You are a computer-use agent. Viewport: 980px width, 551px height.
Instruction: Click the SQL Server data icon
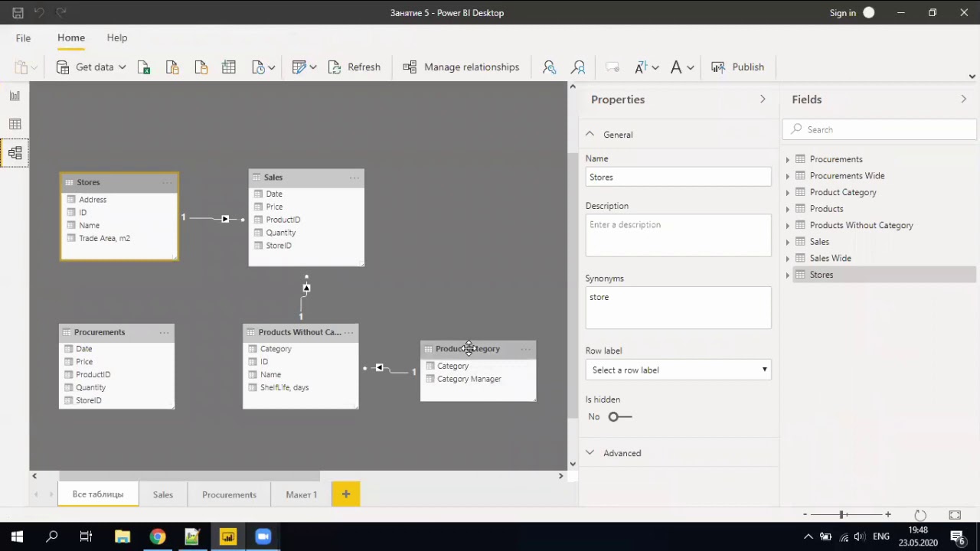tap(201, 67)
